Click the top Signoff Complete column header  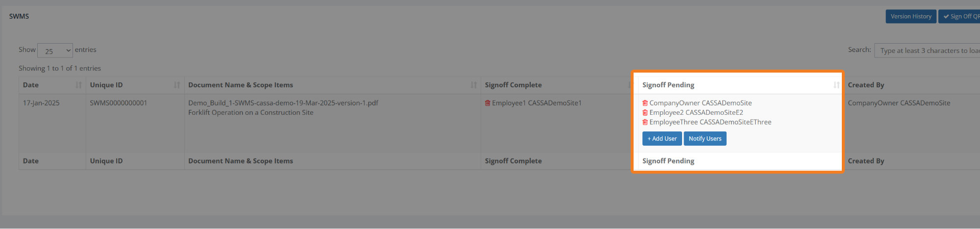[513, 85]
